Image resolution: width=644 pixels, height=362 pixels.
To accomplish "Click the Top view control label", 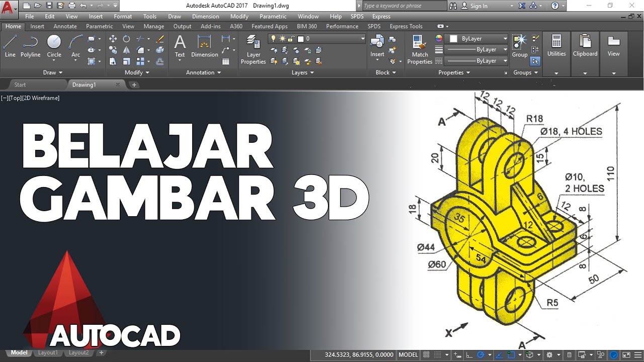I will click(15, 98).
